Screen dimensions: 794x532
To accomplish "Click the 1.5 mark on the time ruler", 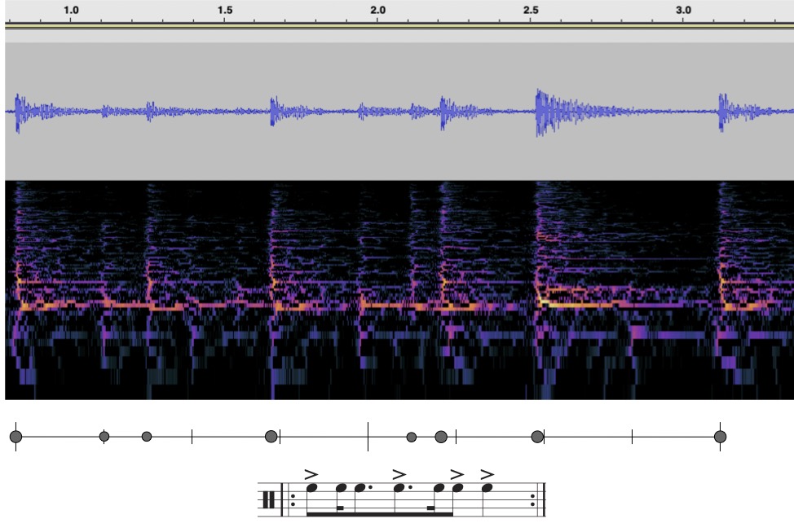I will pyautogui.click(x=225, y=10).
